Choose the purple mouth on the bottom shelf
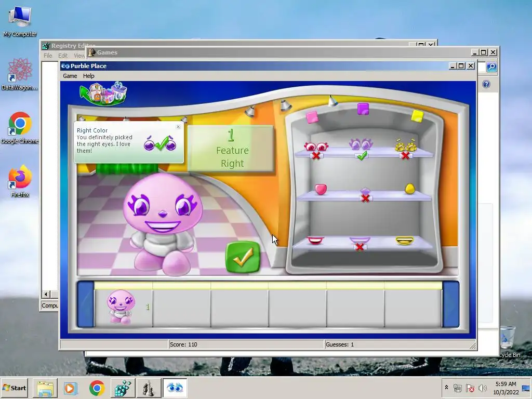Viewport: 532px width, 399px height. coord(360,240)
